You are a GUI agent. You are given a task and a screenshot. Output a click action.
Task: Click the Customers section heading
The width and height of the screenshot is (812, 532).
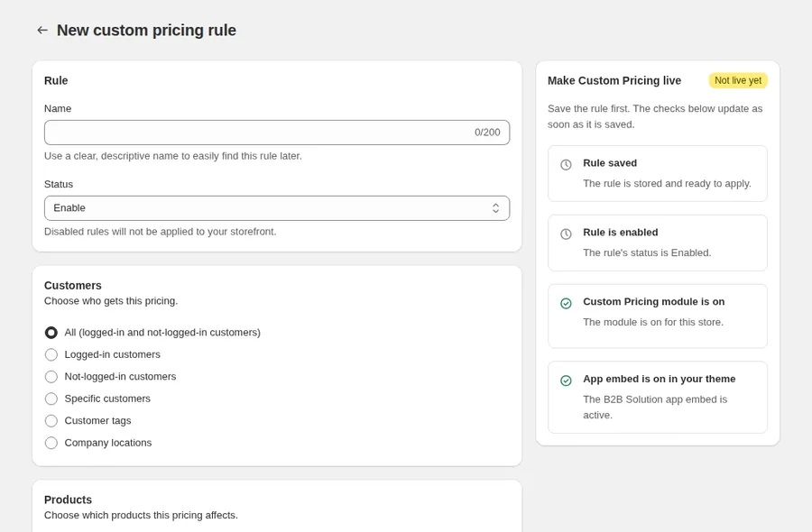pyautogui.click(x=72, y=286)
